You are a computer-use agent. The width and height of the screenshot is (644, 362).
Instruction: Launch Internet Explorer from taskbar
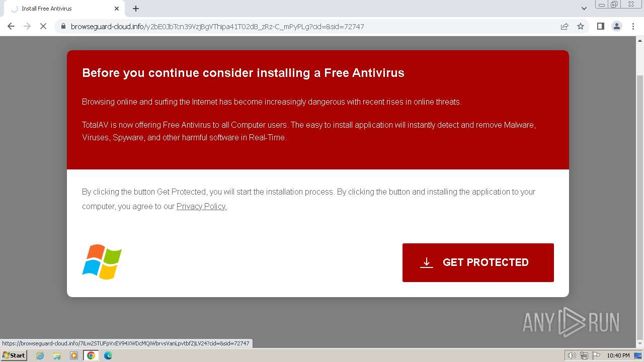pos(40,355)
